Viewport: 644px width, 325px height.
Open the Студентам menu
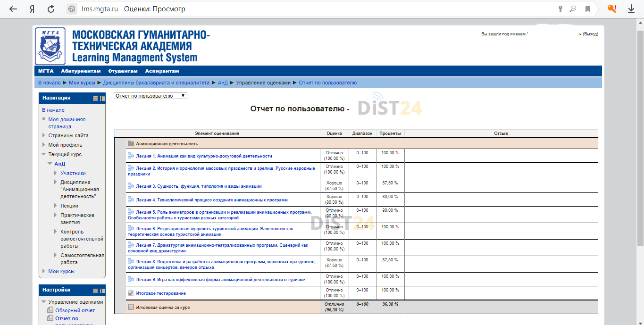[123, 71]
